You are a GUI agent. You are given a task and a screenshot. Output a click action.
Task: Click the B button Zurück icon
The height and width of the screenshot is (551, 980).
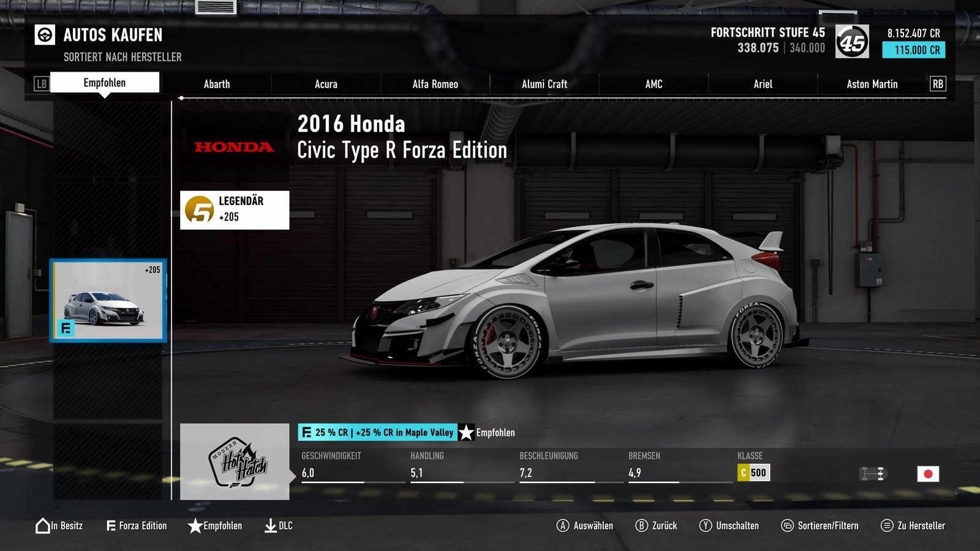[x=641, y=525]
